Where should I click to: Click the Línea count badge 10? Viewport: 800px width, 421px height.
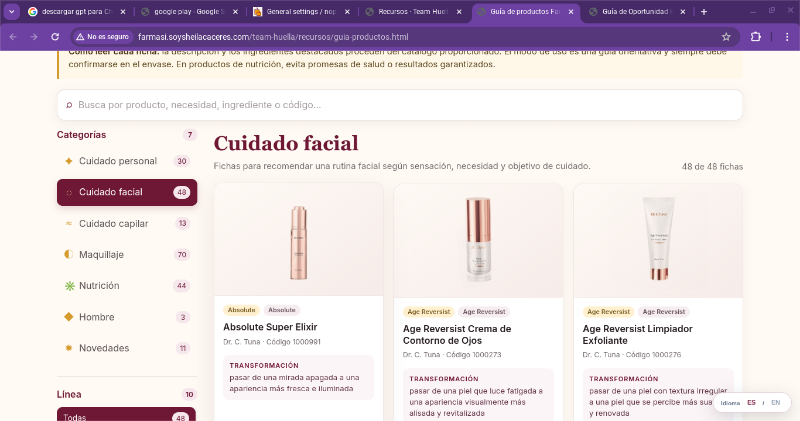(189, 394)
